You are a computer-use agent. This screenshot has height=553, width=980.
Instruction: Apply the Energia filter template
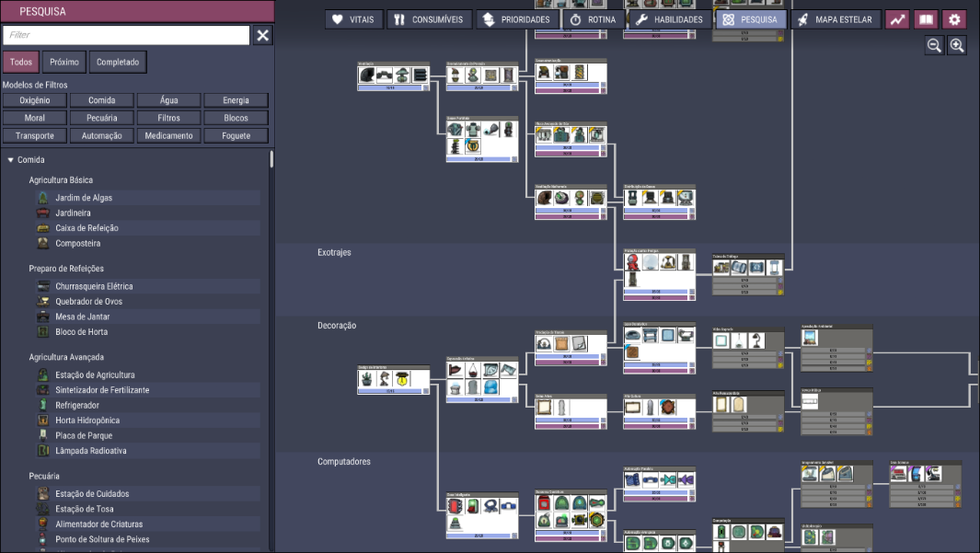[236, 100]
